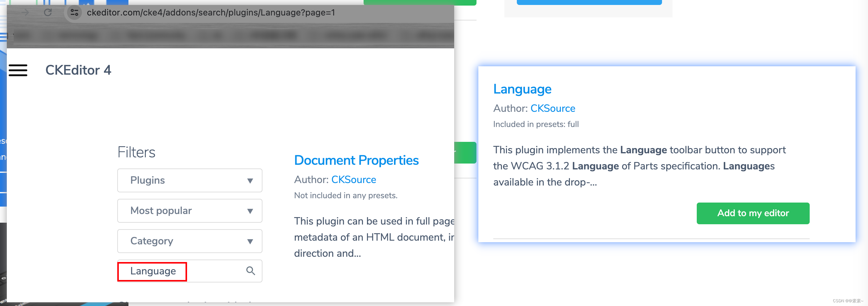Viewport: 868px width, 306px height.
Task: Click the 'Not included in any presets.' text
Action: tap(346, 196)
